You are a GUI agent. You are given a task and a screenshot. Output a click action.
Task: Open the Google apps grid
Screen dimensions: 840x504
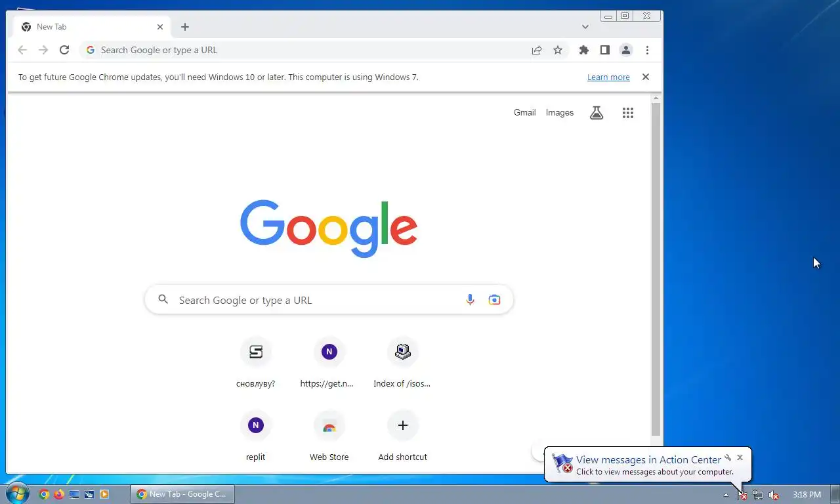628,113
